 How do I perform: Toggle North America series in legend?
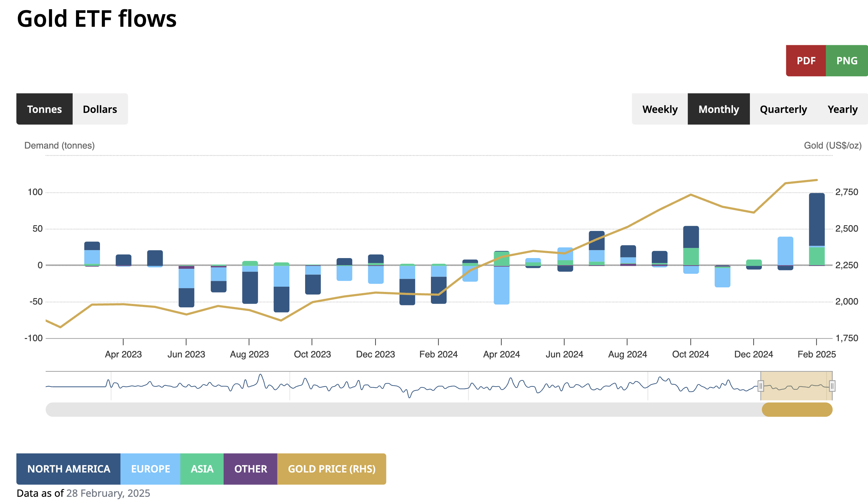click(69, 468)
